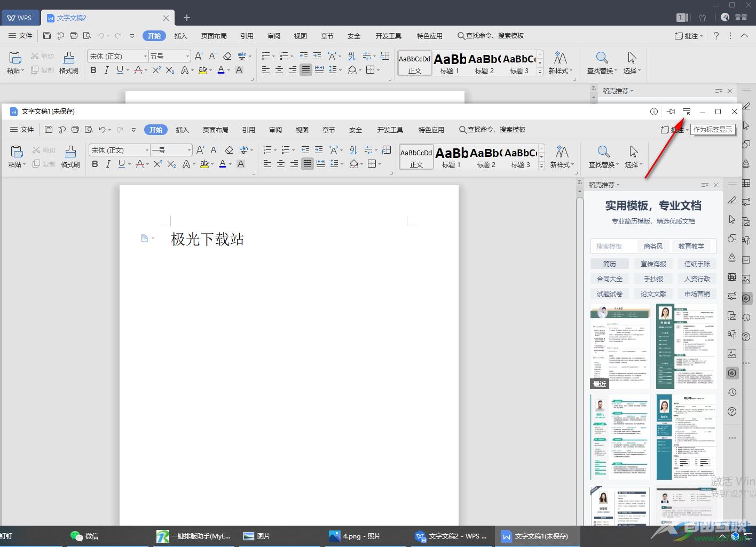Click the pin icon in 文字文稿1 title bar
The height and width of the screenshot is (547, 756).
(671, 112)
